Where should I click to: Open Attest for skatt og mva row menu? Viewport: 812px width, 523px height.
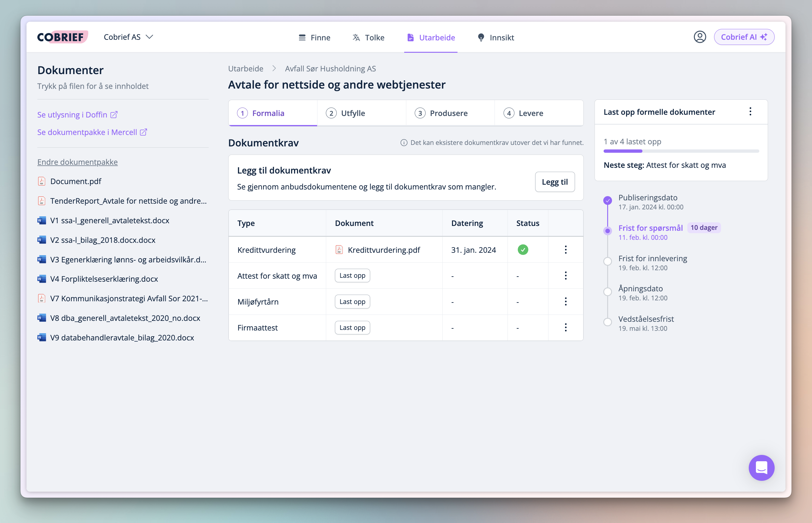(566, 275)
